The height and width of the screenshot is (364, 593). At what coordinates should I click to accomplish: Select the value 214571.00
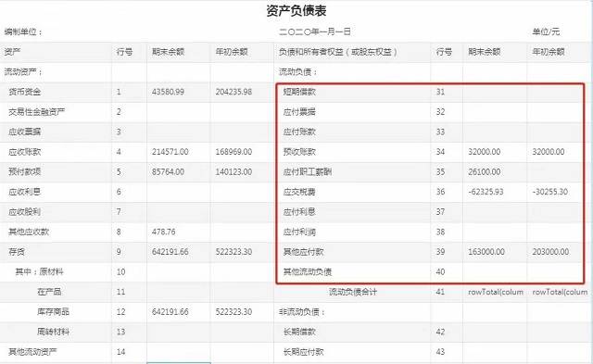coord(170,152)
